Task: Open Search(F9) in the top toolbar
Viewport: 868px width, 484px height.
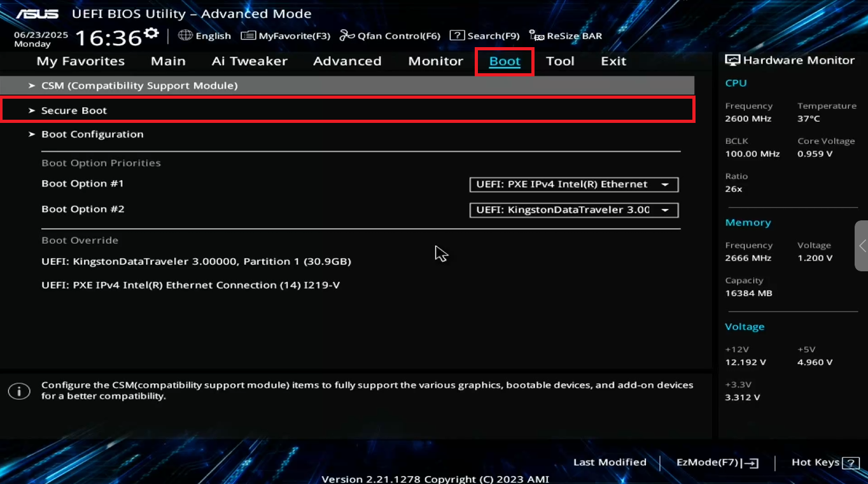Action: (x=485, y=36)
